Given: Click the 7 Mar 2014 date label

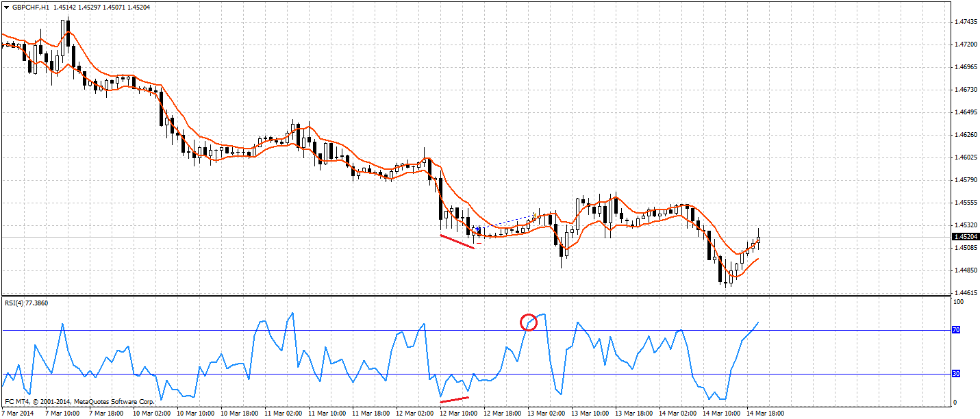Looking at the screenshot, I should click(x=17, y=414).
